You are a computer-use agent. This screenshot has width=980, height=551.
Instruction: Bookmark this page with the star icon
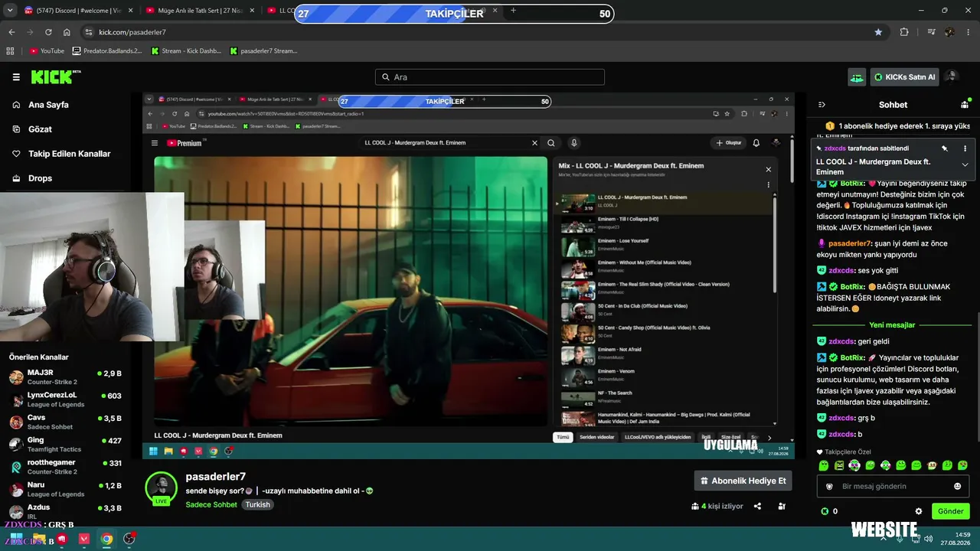click(878, 32)
